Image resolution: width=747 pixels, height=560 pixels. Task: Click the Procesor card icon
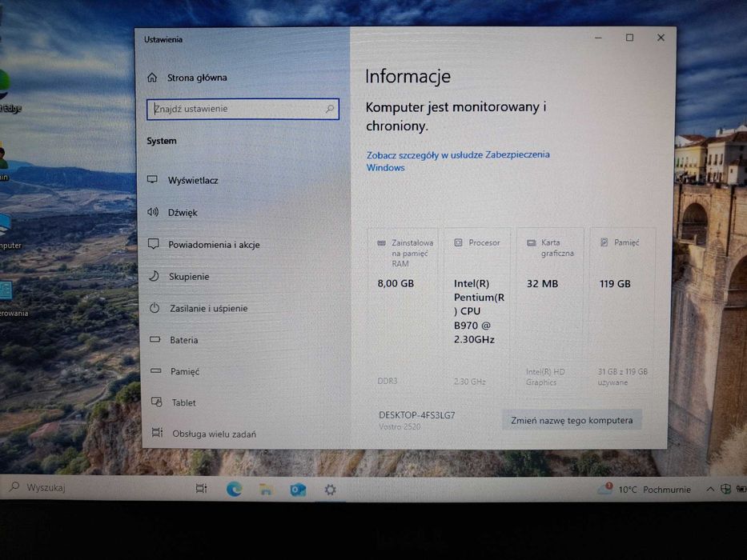(458, 243)
